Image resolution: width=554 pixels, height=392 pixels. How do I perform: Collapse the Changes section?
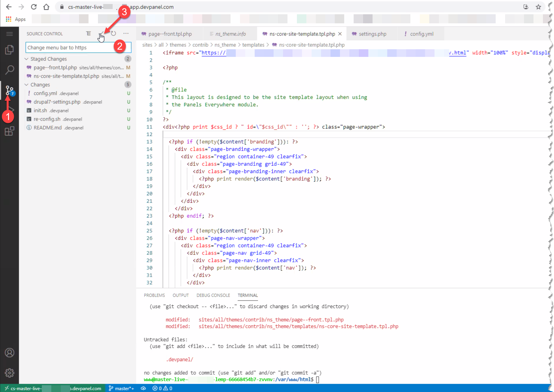pyautogui.click(x=27, y=84)
